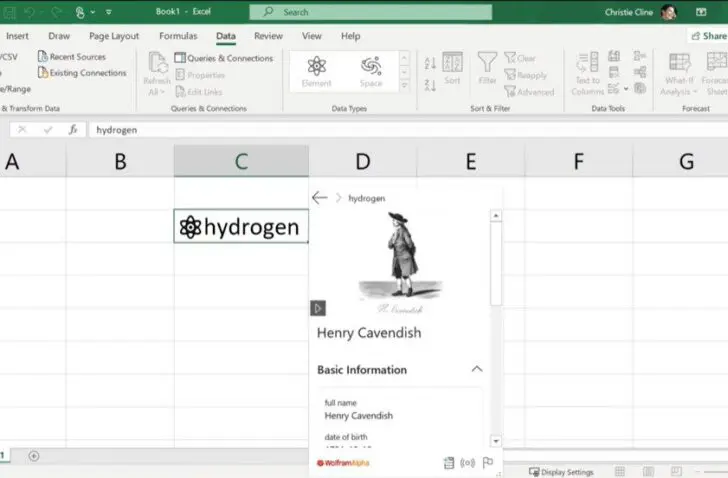728x478 pixels.
Task: Click the Share button
Action: coord(708,36)
